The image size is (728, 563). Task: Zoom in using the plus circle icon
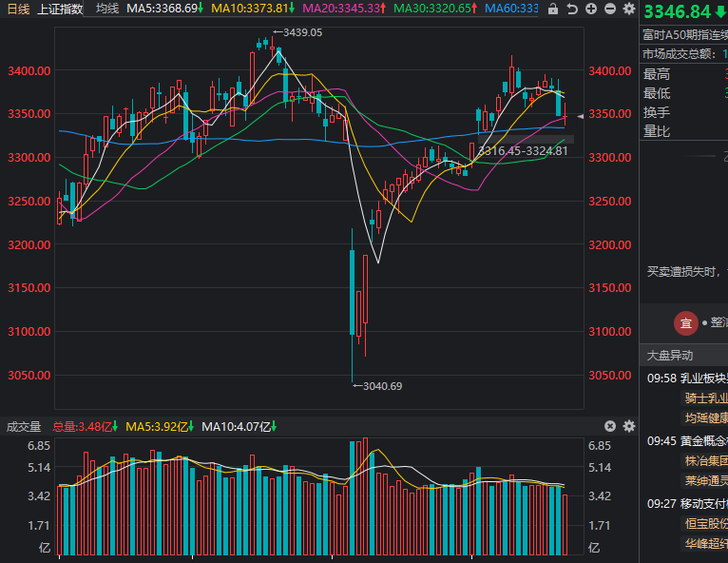click(x=591, y=9)
